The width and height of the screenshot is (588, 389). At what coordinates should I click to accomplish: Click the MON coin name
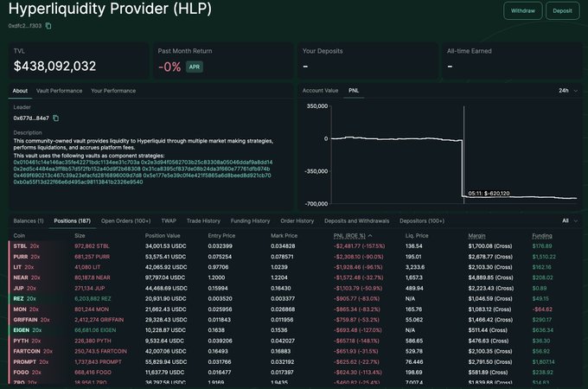[x=20, y=309]
